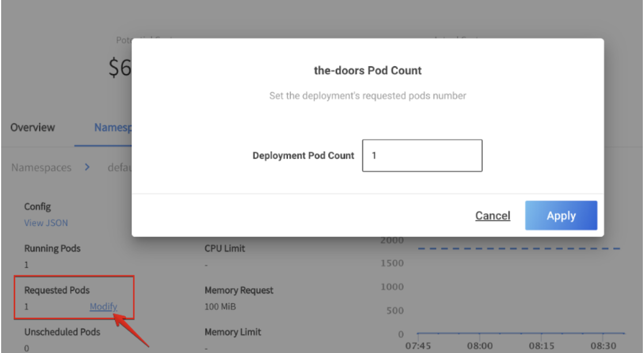Click Modify link under Requested Pods
644x353 pixels.
click(x=103, y=307)
